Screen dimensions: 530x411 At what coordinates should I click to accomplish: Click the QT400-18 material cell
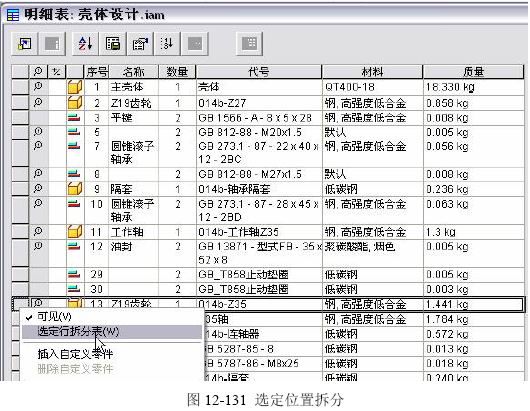pyautogui.click(x=372, y=87)
